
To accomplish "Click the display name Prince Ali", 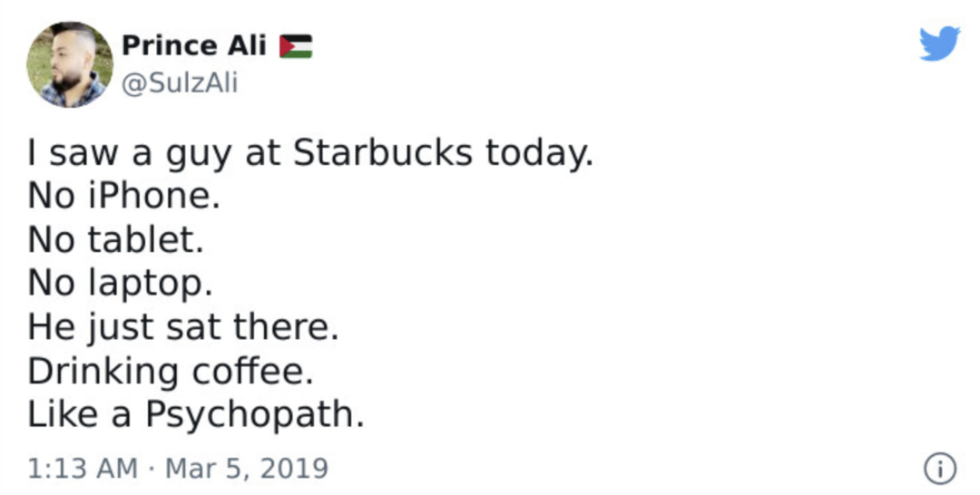I will pyautogui.click(x=194, y=45).
